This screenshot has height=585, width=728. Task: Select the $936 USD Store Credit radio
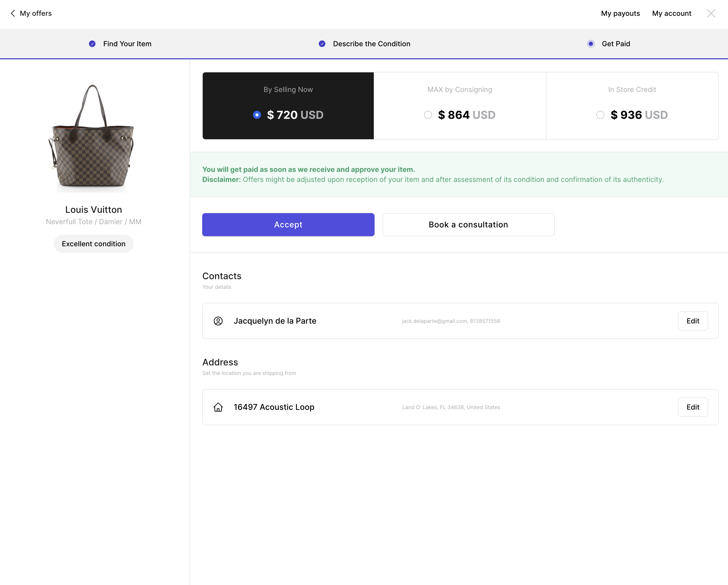coord(600,115)
